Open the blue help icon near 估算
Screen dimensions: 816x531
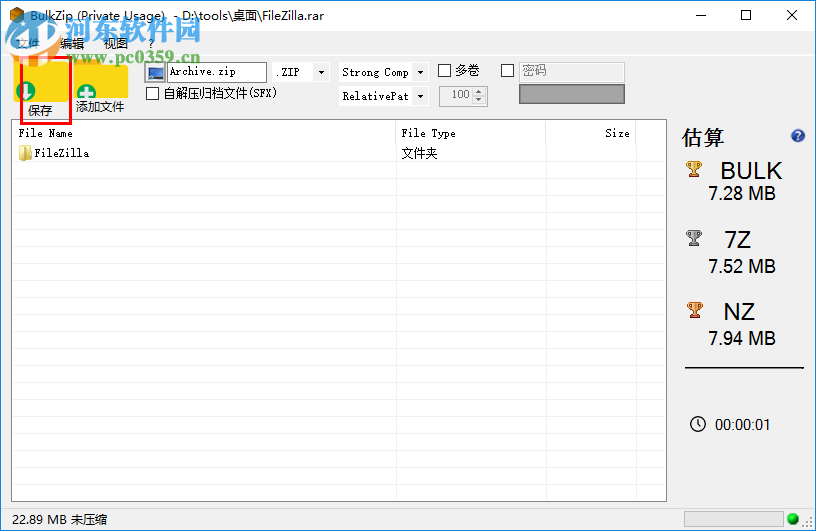[798, 136]
